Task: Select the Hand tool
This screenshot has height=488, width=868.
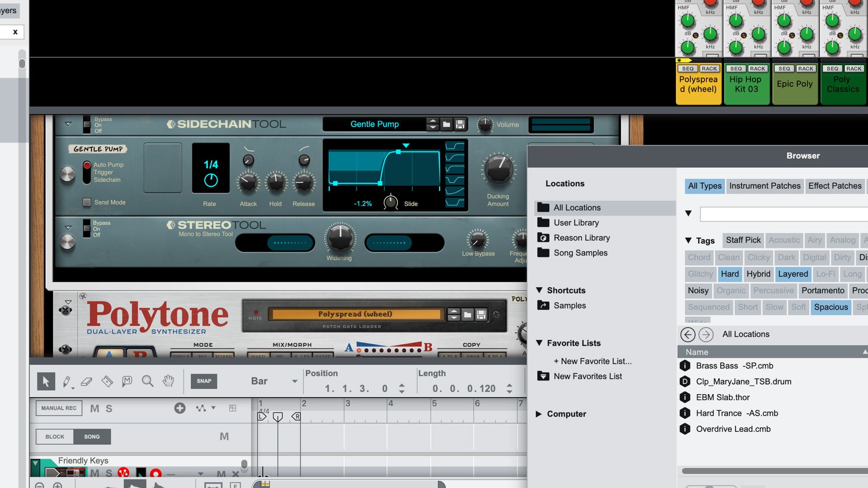Action: [x=168, y=382]
